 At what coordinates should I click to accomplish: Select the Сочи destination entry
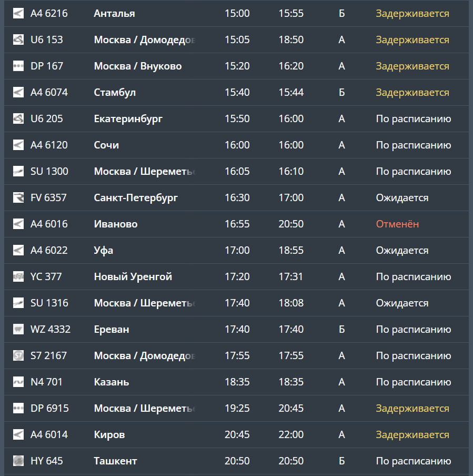coord(106,145)
